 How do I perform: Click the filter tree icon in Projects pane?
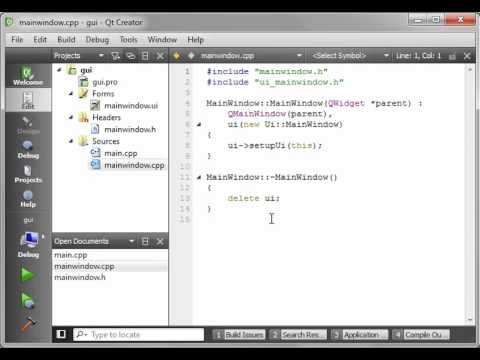pyautogui.click(x=116, y=56)
